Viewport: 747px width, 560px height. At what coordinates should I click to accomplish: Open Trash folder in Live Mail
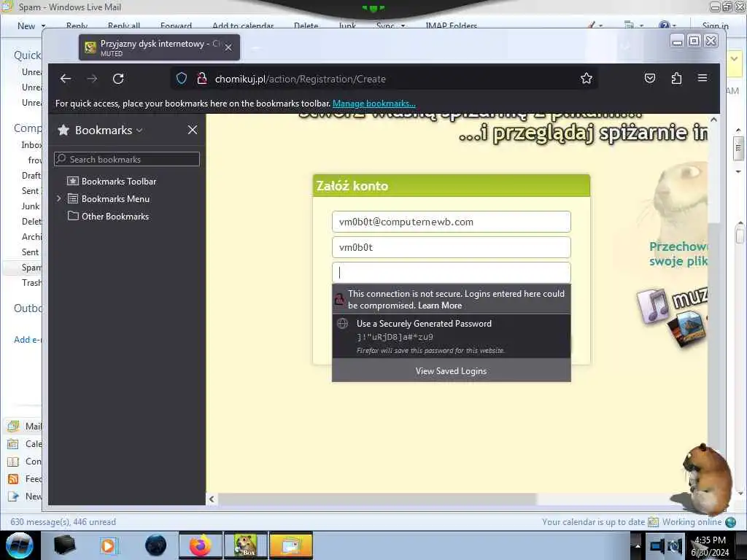point(31,283)
